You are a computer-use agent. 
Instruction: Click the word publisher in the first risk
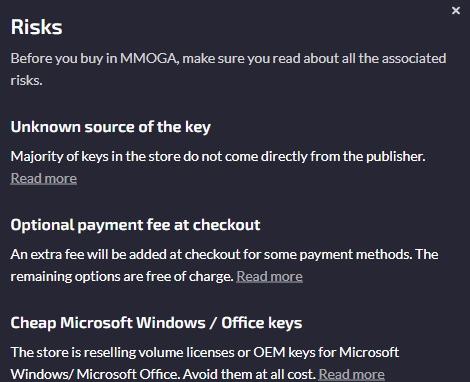click(x=396, y=156)
